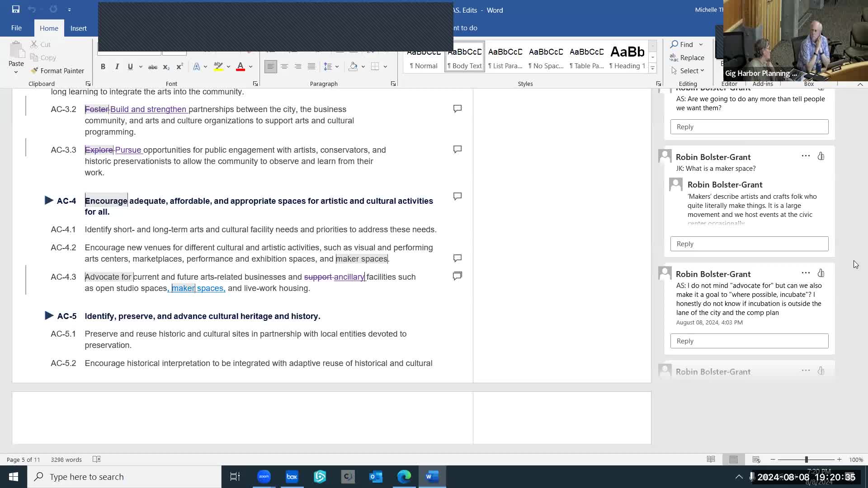Screen dimensions: 868x488
Task: Collapse the AC-4 heading triangle
Action: 49,200
